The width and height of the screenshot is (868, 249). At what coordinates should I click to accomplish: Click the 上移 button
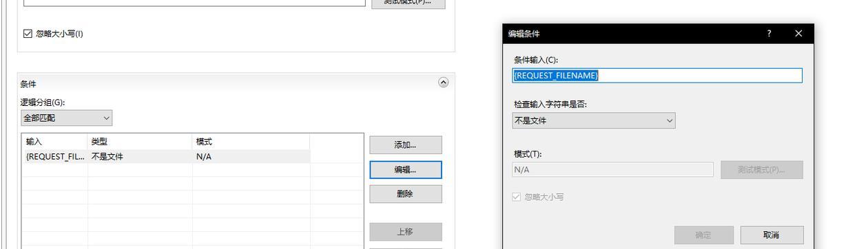(405, 232)
